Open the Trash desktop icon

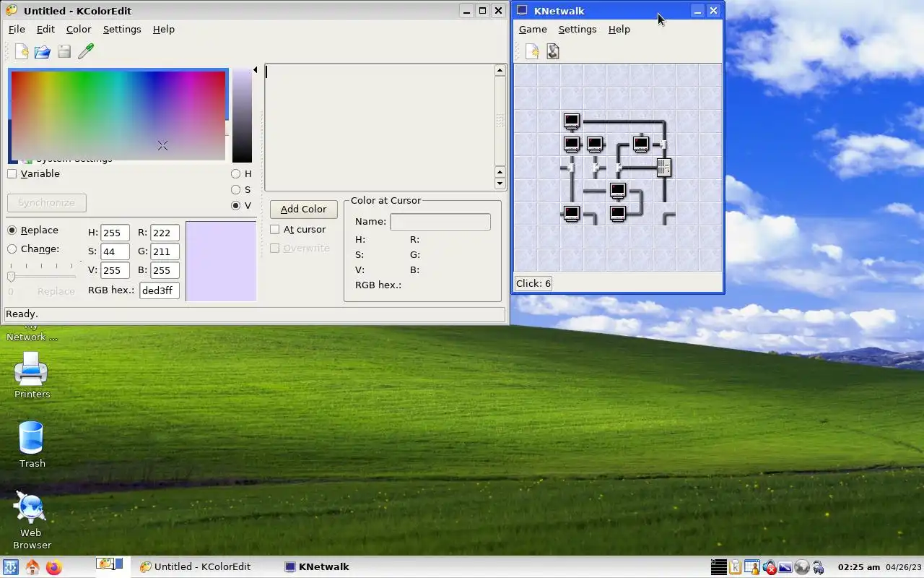pos(32,444)
